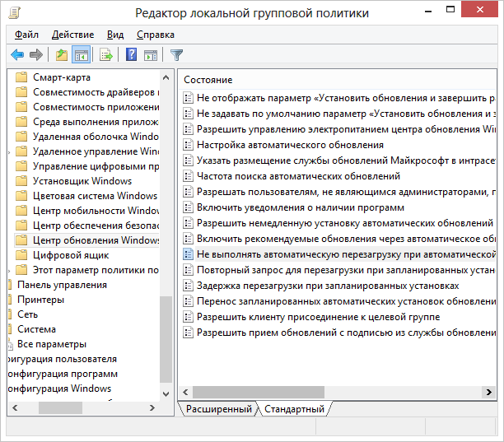
Task: Open the Справка menu
Action: pos(156,35)
